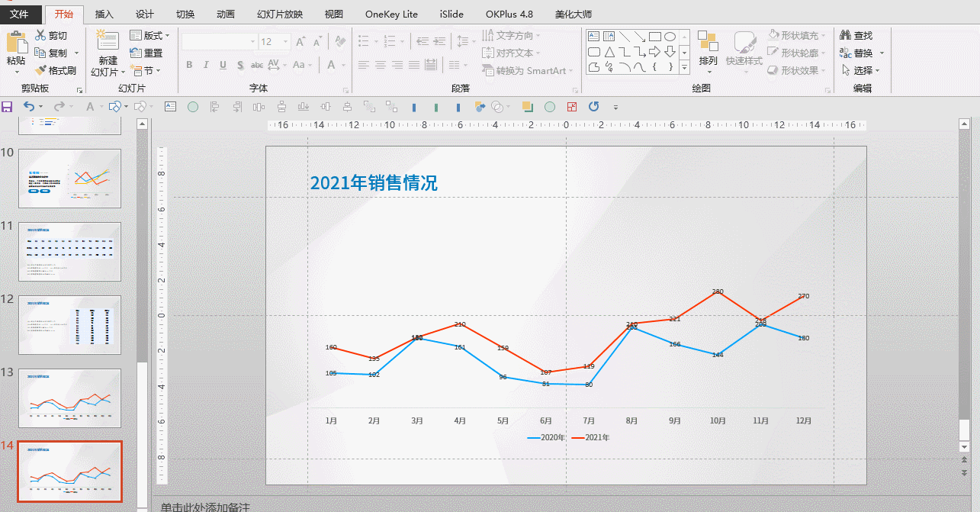Select the right arrow shape in gallery
This screenshot has width=980, height=512.
pos(655,52)
